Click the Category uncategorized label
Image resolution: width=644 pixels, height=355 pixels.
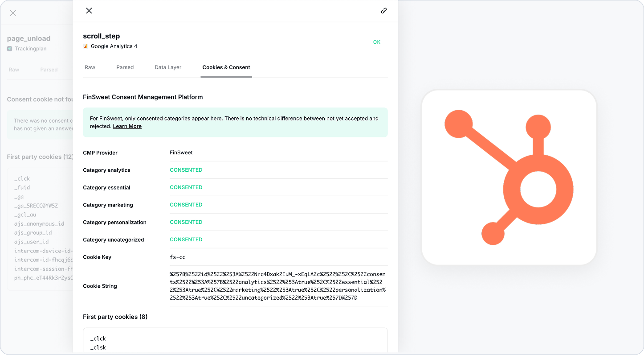(x=114, y=239)
